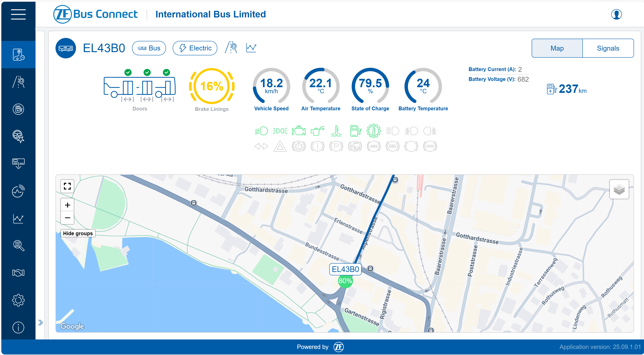Image resolution: width=644 pixels, height=355 pixels.
Task: Toggle fullscreen map view
Action: [x=67, y=186]
